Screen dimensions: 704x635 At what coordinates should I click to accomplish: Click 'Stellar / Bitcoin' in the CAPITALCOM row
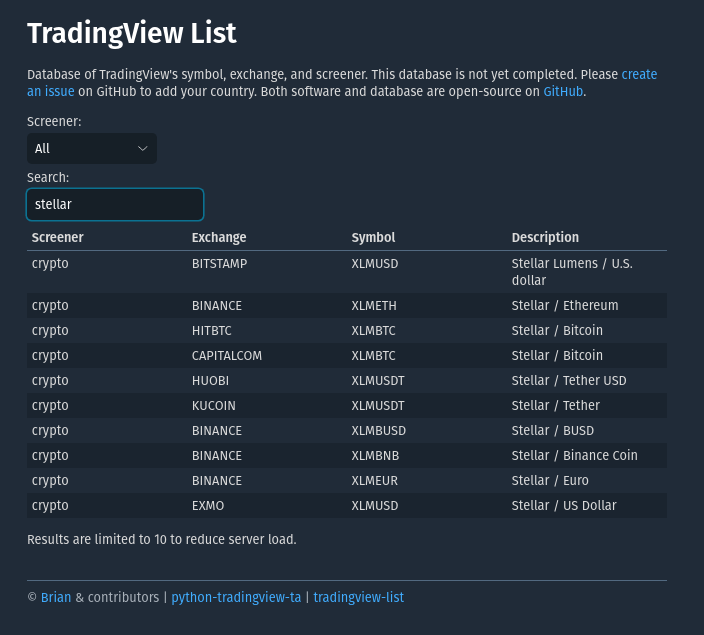tap(557, 356)
